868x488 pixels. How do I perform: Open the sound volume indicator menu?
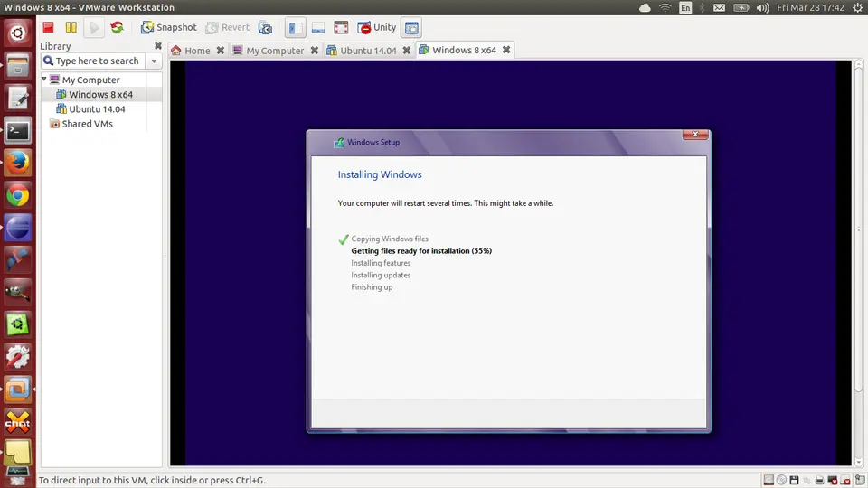763,8
